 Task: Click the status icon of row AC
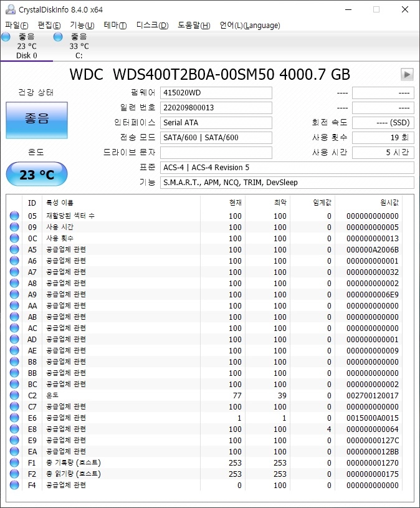(x=14, y=328)
